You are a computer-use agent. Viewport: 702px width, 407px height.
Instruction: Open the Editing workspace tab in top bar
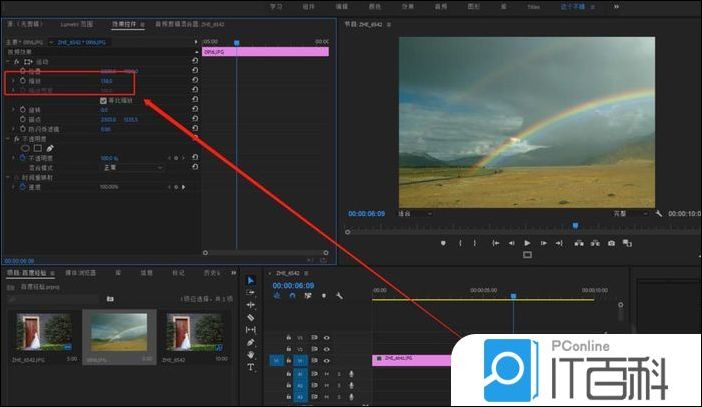[342, 6]
